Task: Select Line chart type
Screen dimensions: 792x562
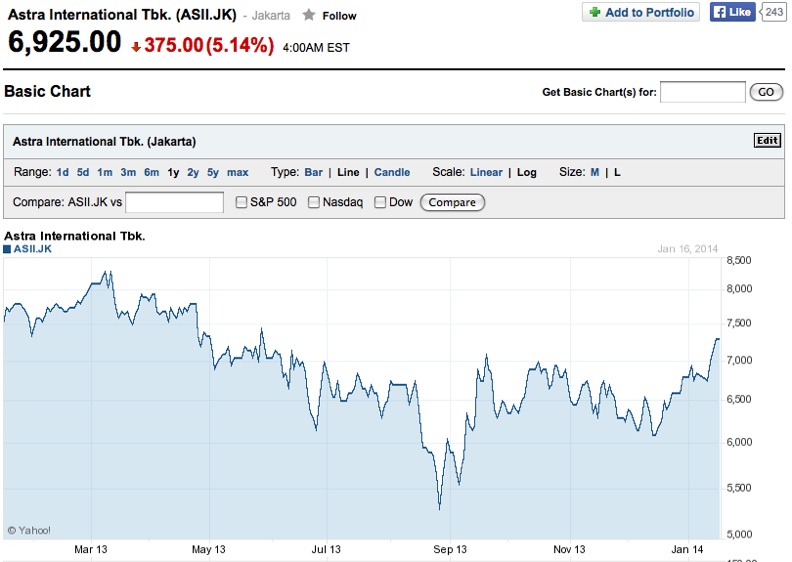Action: (349, 172)
